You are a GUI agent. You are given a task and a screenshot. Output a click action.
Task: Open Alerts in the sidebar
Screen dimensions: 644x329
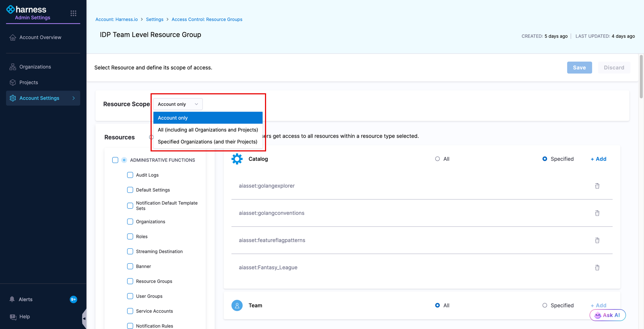(x=25, y=300)
